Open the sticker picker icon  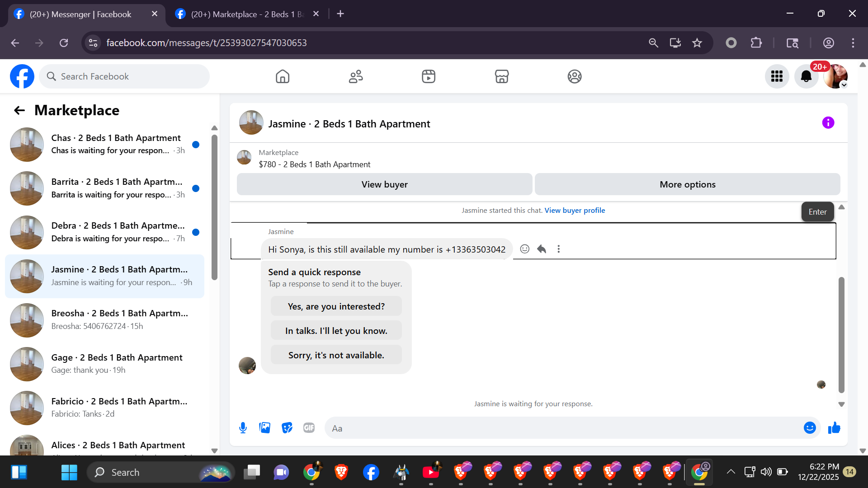[287, 428]
